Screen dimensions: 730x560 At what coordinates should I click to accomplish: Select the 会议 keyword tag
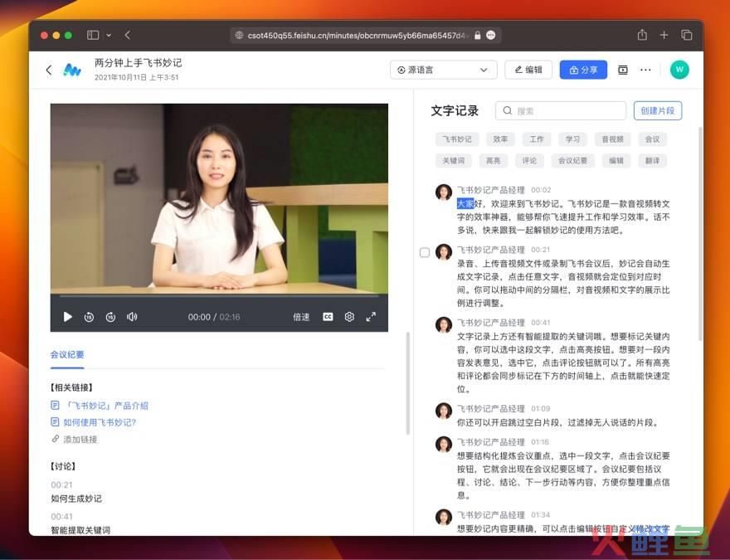pos(652,139)
